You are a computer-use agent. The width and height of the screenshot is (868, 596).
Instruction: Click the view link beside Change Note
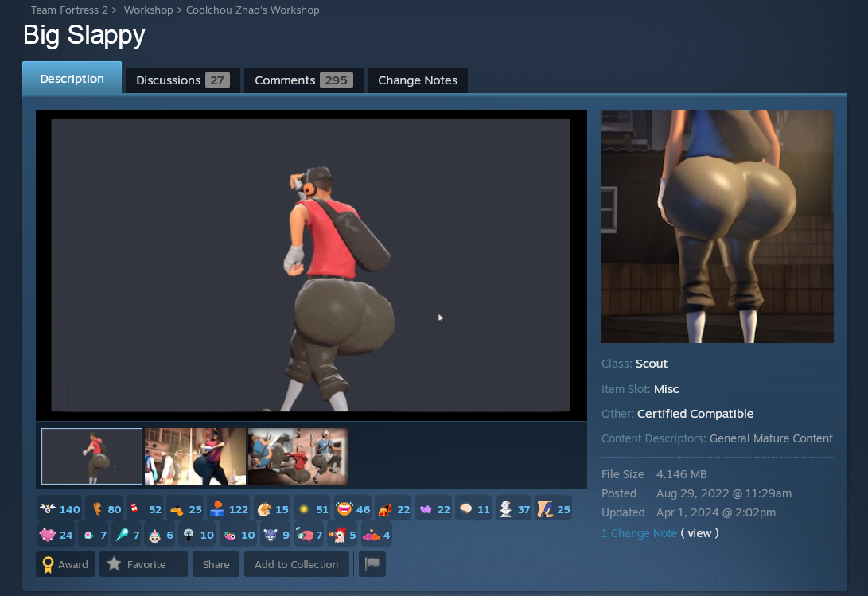click(x=699, y=533)
